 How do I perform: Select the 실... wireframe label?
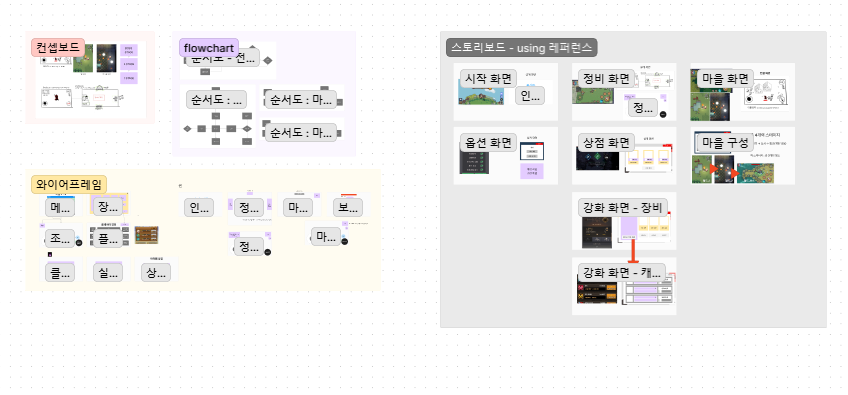[108, 273]
